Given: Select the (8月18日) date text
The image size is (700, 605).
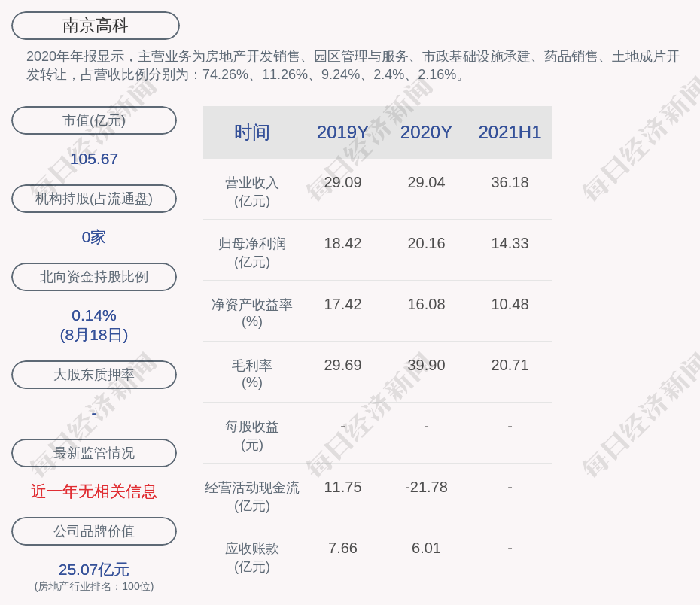Looking at the screenshot, I should tap(94, 335).
